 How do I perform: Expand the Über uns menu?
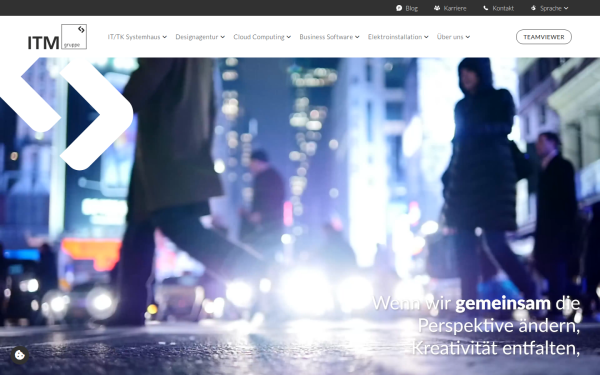453,37
